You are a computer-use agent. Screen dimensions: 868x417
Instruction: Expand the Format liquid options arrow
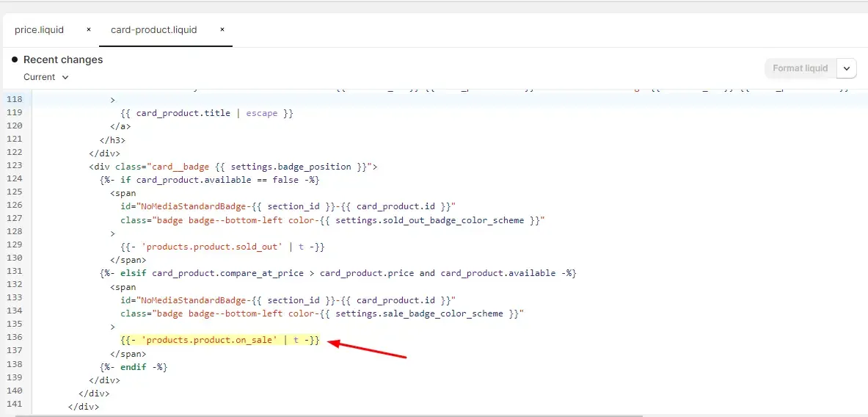(x=847, y=68)
